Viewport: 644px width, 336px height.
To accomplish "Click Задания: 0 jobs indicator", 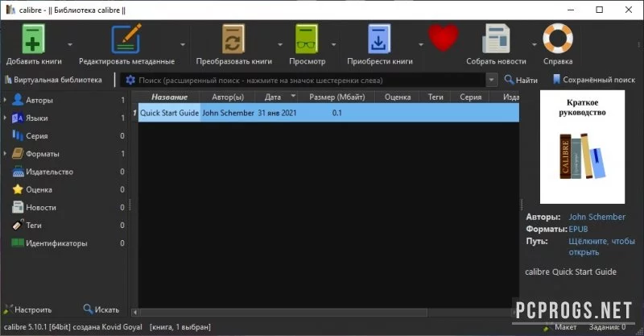I will pyautogui.click(x=607, y=327).
